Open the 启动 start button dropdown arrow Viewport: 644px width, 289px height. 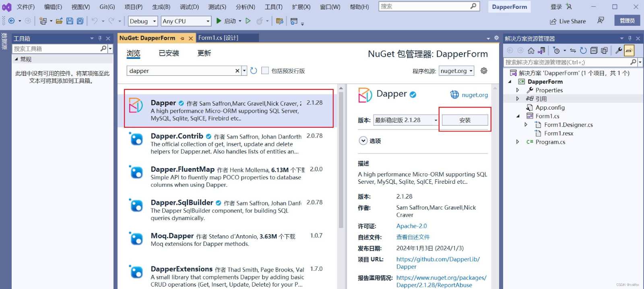[x=240, y=21]
